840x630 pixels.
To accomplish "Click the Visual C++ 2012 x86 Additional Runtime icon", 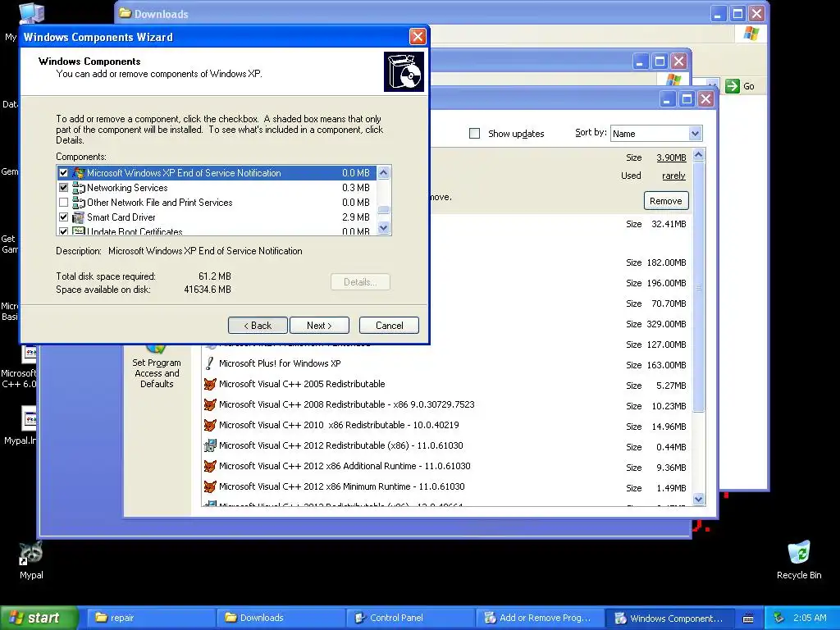I will (210, 466).
